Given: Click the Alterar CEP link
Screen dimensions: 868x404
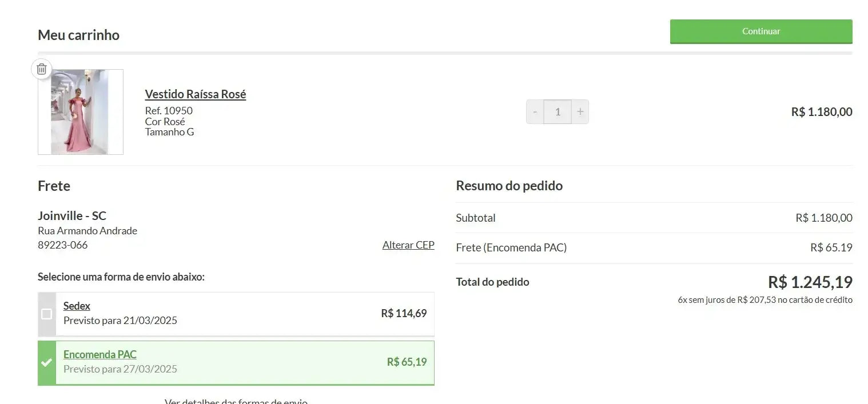Looking at the screenshot, I should (x=408, y=245).
